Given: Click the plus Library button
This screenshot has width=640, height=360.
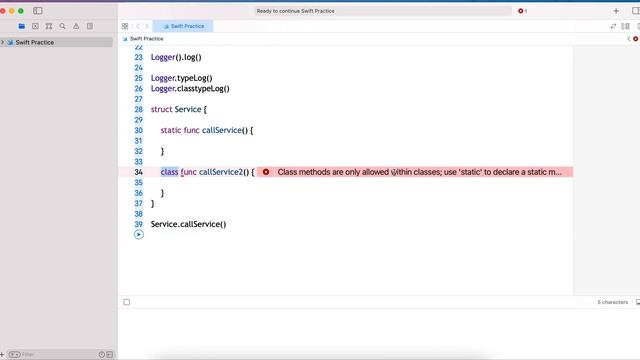Looking at the screenshot, I should [x=616, y=11].
